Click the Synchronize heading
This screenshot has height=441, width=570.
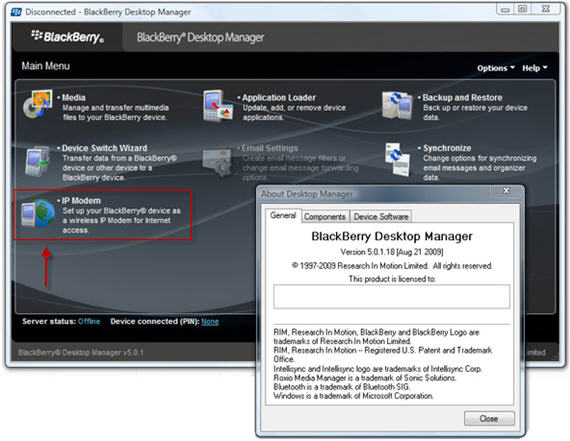447,148
